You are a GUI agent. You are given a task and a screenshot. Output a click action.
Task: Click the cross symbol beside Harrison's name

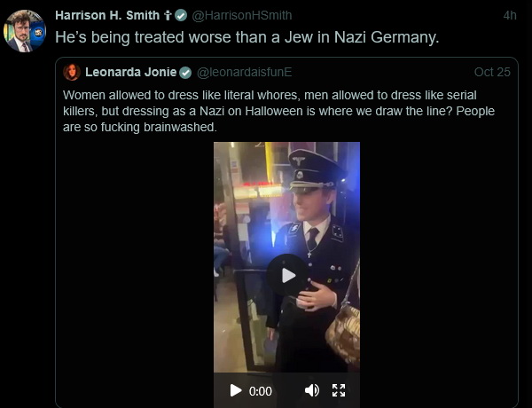click(168, 15)
